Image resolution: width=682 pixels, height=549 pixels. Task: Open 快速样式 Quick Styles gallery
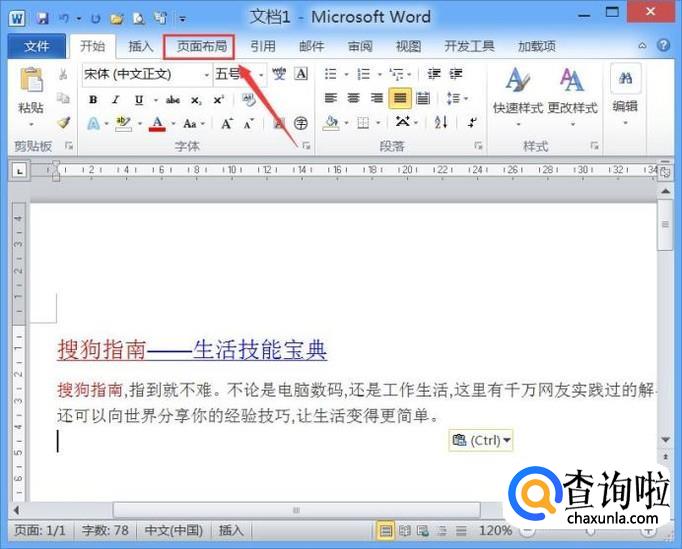coord(518,97)
